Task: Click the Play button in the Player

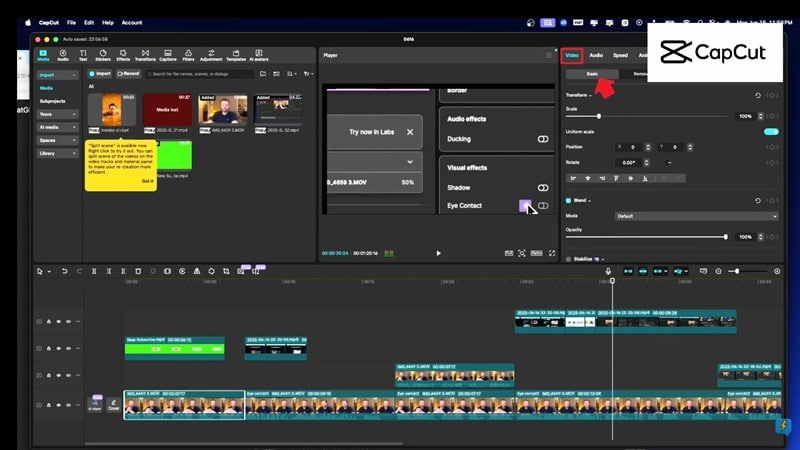Action: click(x=438, y=253)
